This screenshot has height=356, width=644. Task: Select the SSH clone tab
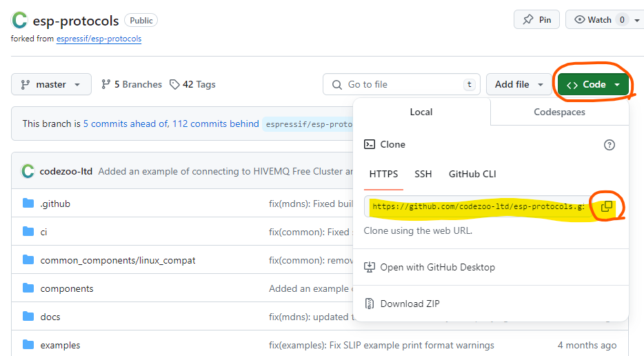point(423,175)
